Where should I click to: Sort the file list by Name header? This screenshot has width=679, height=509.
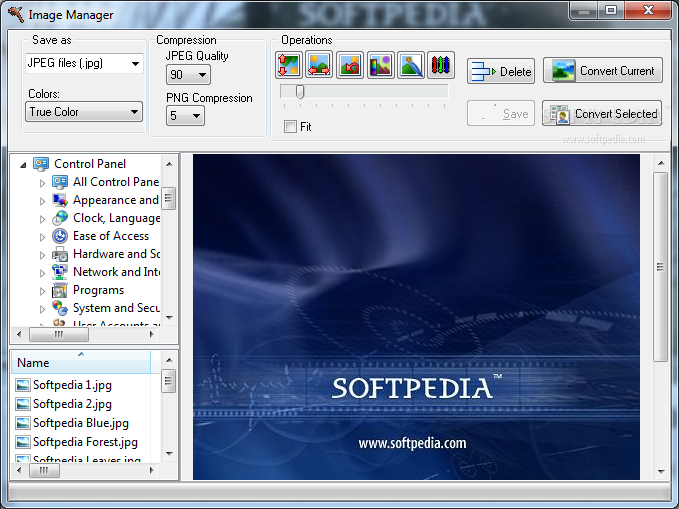[x=81, y=363]
